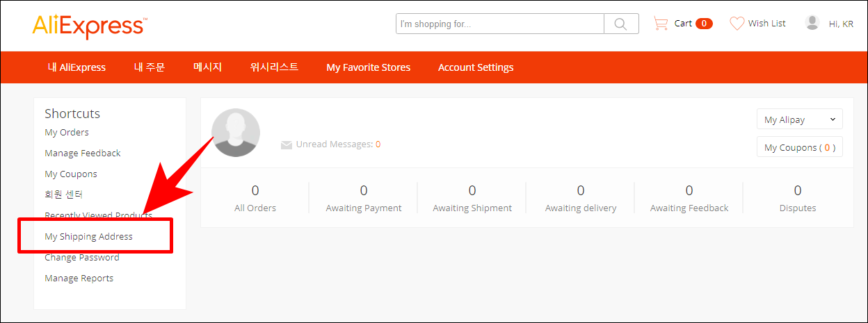This screenshot has width=868, height=323.
Task: Click My Coupons in Shortcuts list
Action: (71, 174)
